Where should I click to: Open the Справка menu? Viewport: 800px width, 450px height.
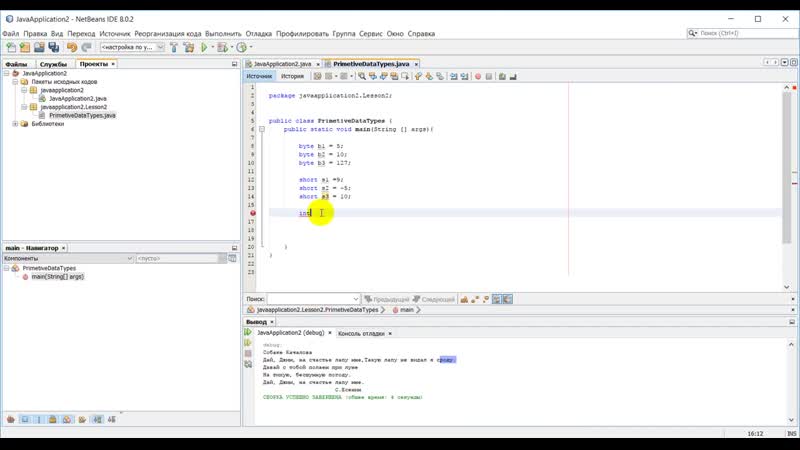point(421,34)
